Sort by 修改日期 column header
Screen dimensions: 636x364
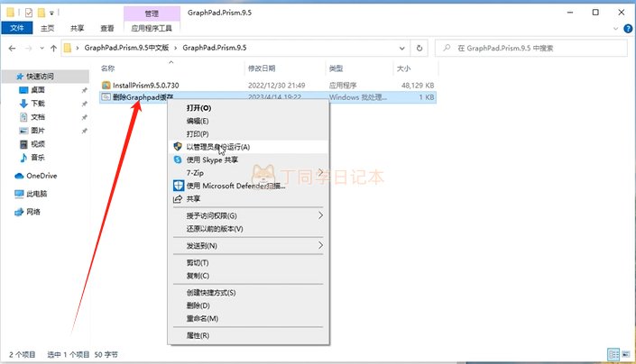point(262,68)
